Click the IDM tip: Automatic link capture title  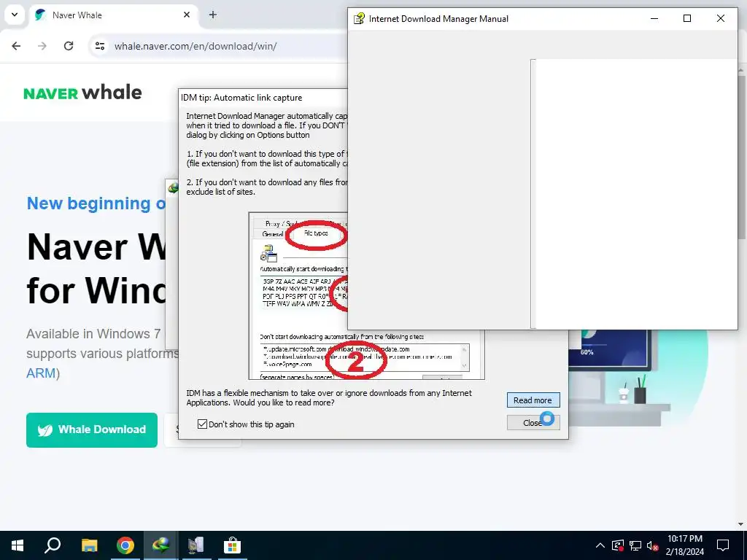click(x=241, y=98)
